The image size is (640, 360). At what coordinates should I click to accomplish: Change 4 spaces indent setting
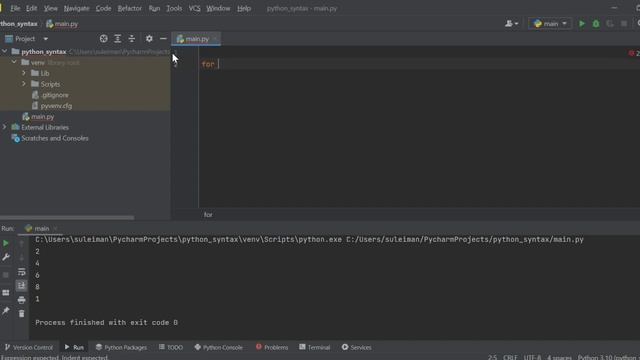click(559, 357)
